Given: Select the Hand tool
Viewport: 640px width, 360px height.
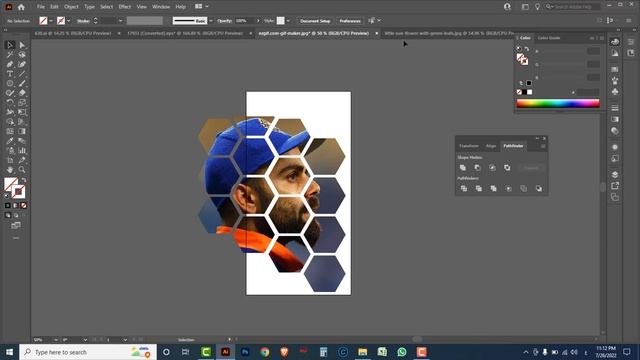Looking at the screenshot, I should 10,170.
